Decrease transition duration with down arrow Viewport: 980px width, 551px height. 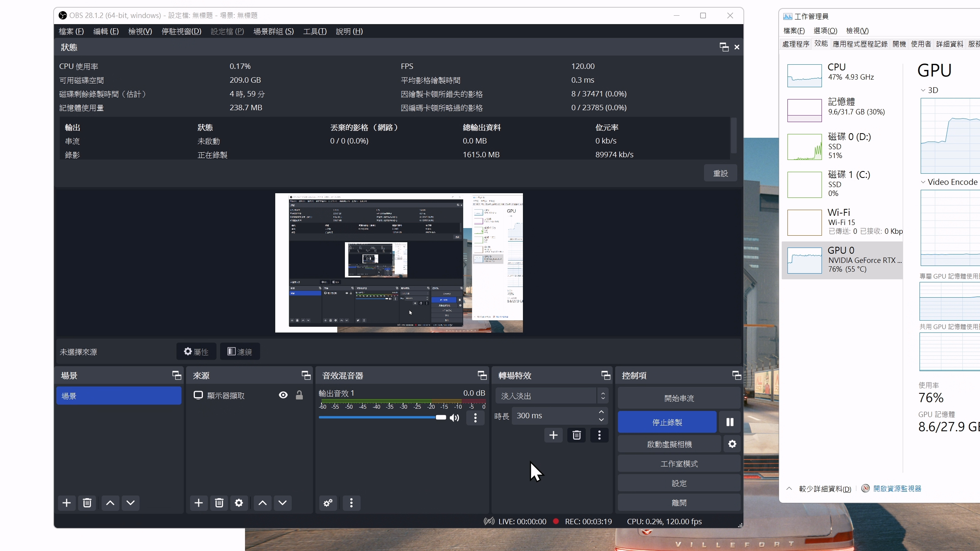[601, 420]
